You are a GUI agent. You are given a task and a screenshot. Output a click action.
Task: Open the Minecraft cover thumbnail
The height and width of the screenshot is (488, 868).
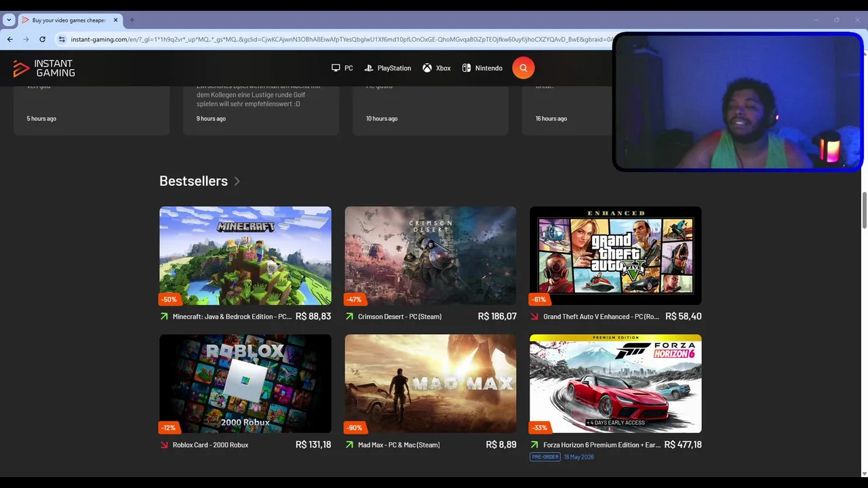click(x=245, y=256)
